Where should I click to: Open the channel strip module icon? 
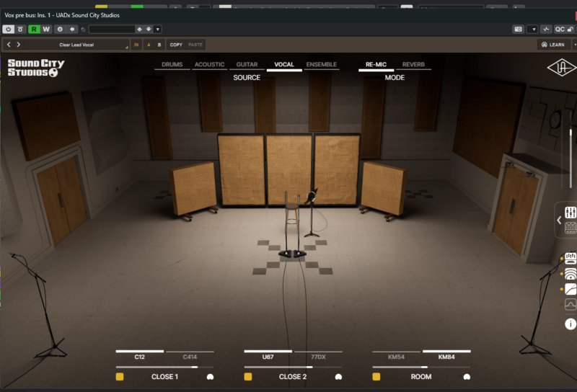[x=571, y=258]
